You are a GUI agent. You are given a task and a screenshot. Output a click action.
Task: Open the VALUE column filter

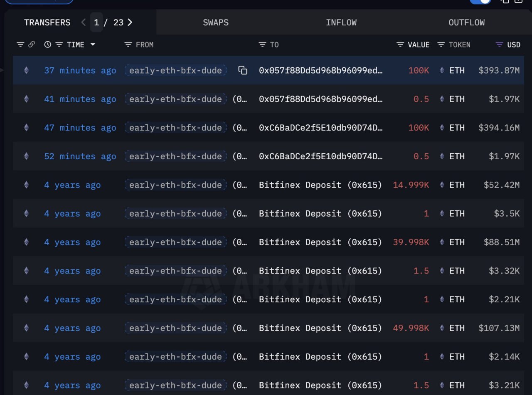[x=400, y=44]
